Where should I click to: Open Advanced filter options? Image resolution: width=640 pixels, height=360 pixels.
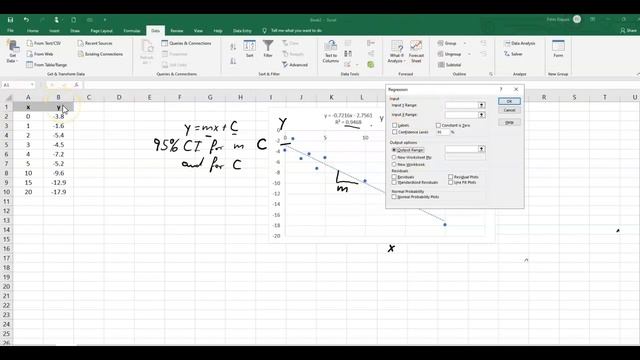coord(295,64)
